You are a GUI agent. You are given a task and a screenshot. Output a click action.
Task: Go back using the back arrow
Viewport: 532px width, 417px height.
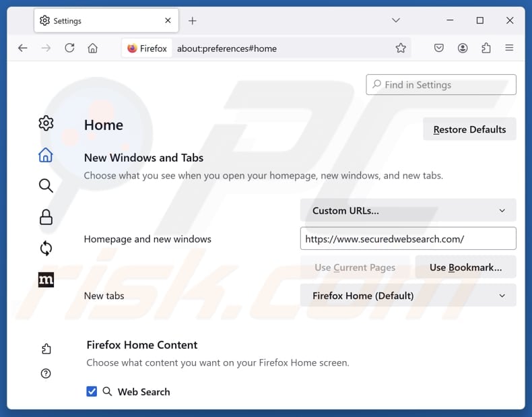pyautogui.click(x=23, y=49)
